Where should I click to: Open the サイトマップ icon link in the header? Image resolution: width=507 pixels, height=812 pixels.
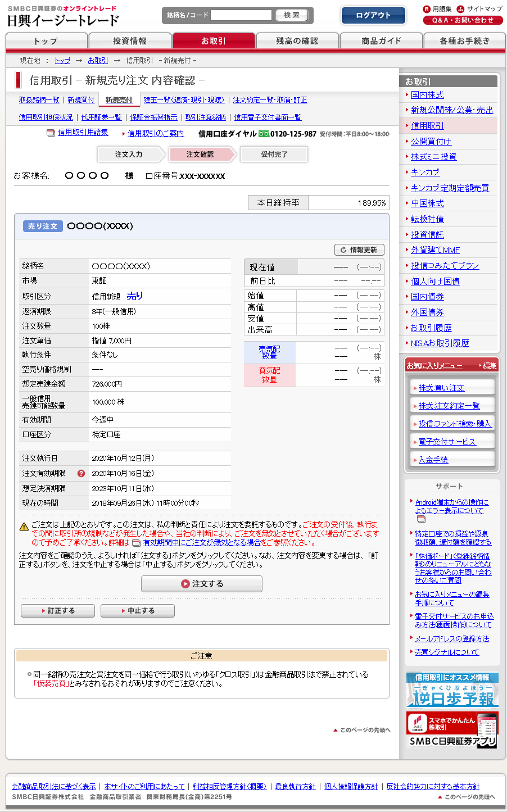point(460,9)
